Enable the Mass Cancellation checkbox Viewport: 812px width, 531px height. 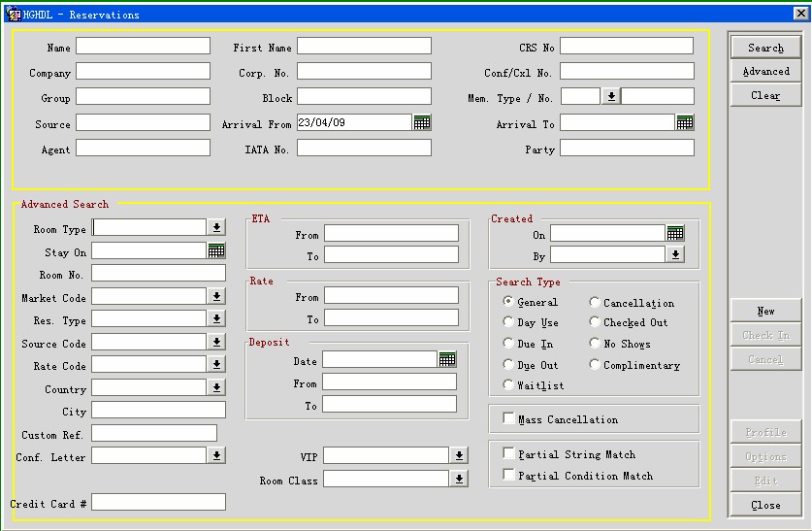pos(508,418)
